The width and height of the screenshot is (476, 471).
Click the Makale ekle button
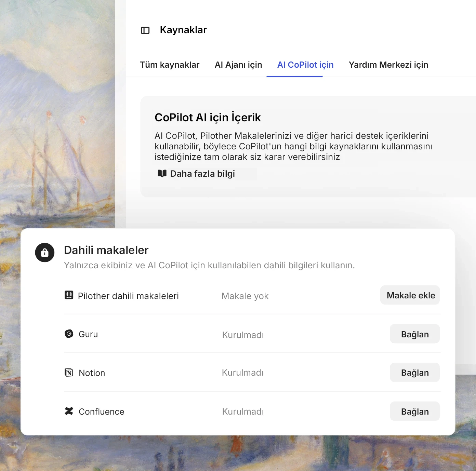coord(410,295)
